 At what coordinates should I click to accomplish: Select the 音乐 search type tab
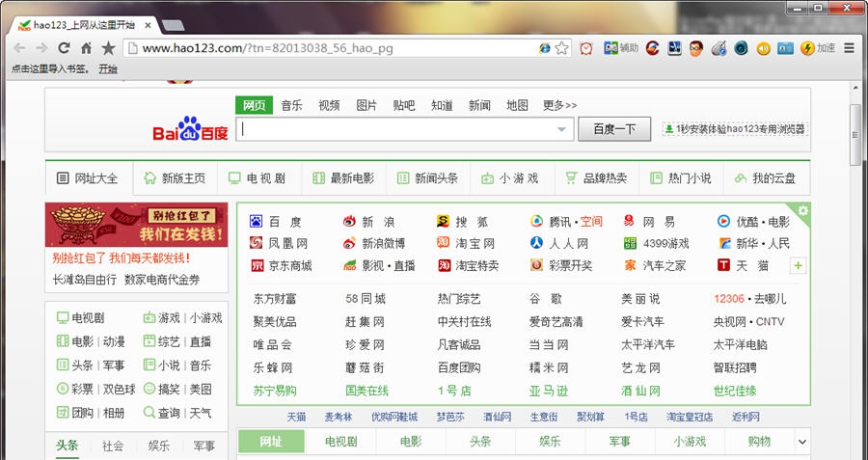[x=291, y=105]
